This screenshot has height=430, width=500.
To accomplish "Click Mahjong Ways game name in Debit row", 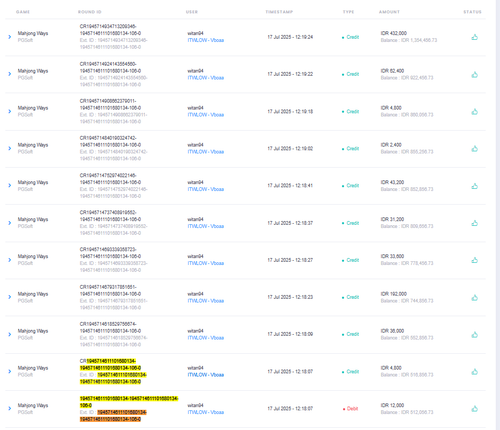I will 33,405.
